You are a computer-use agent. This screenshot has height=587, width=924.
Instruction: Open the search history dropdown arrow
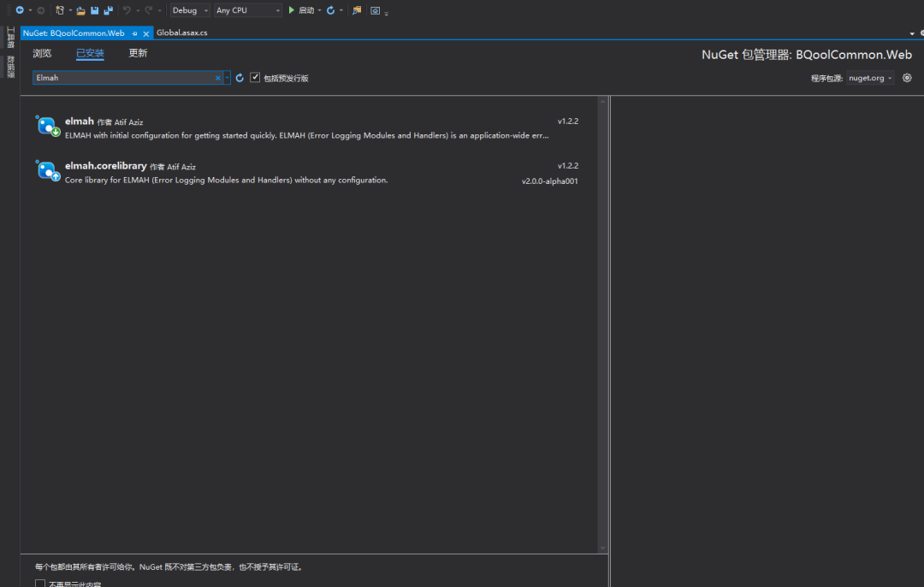[227, 78]
